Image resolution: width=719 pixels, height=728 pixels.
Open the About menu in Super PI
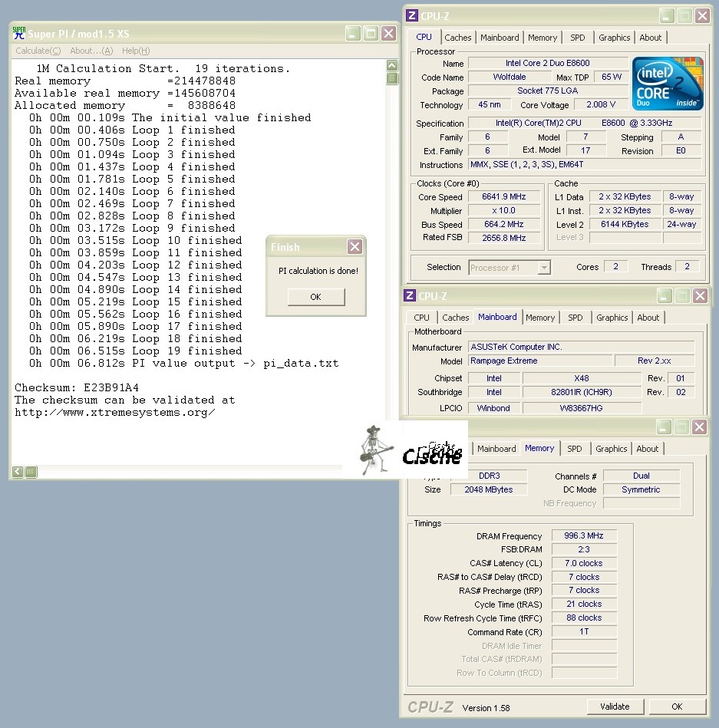click(x=91, y=51)
